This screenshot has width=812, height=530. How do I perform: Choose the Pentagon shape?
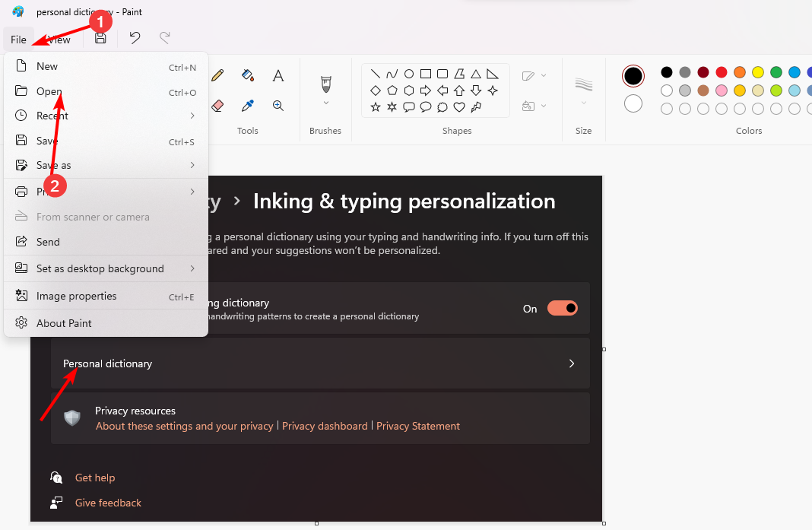click(392, 90)
